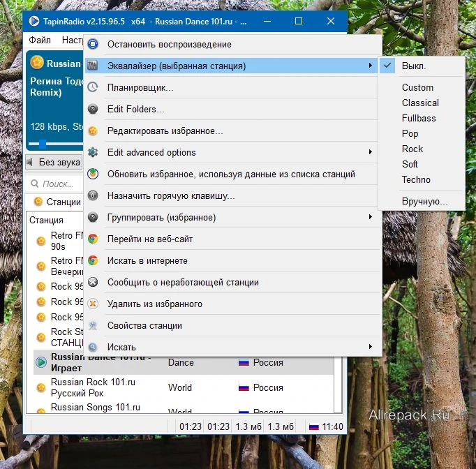Click the remove from favorites icon
This screenshot has width=476, height=469.
point(93,304)
